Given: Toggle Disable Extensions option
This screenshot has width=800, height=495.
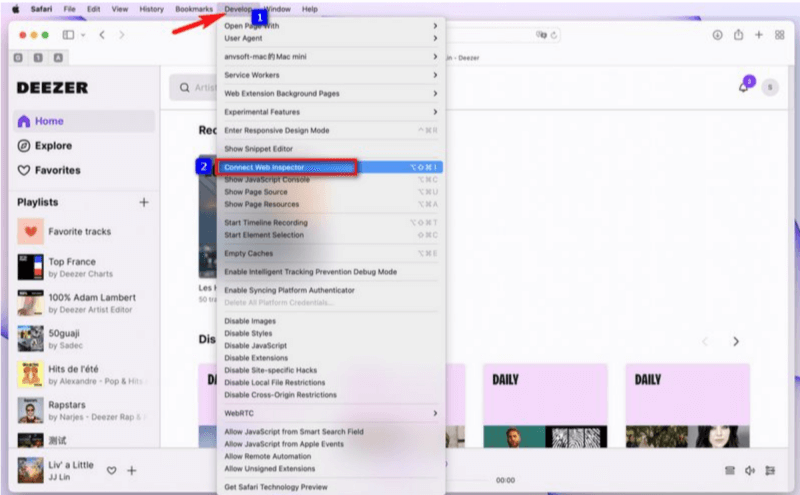Looking at the screenshot, I should [331, 358].
